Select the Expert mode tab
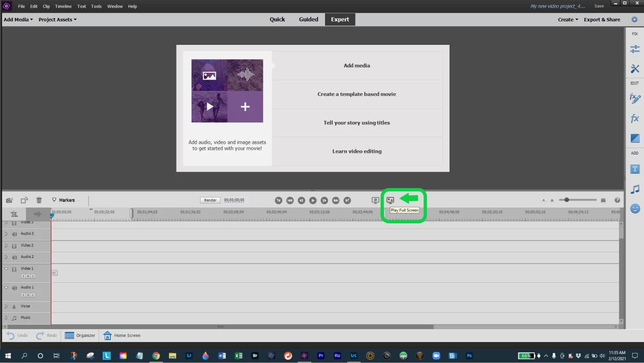Viewport: 644px width, 363px height. 340,19
